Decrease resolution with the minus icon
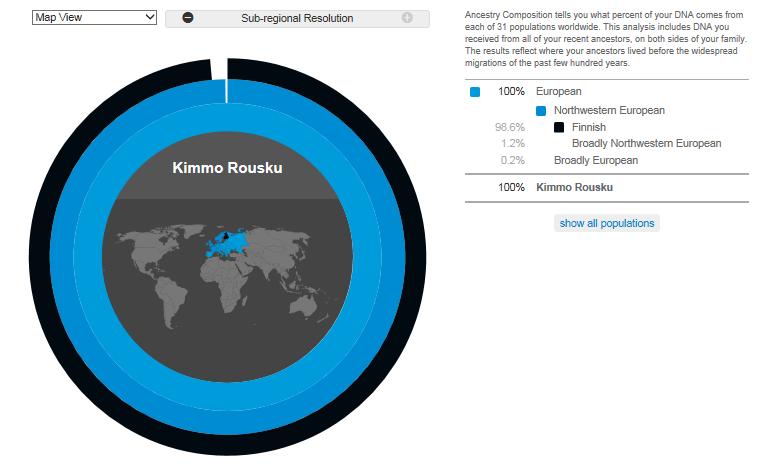Screen dimensions: 764x464 [188, 18]
